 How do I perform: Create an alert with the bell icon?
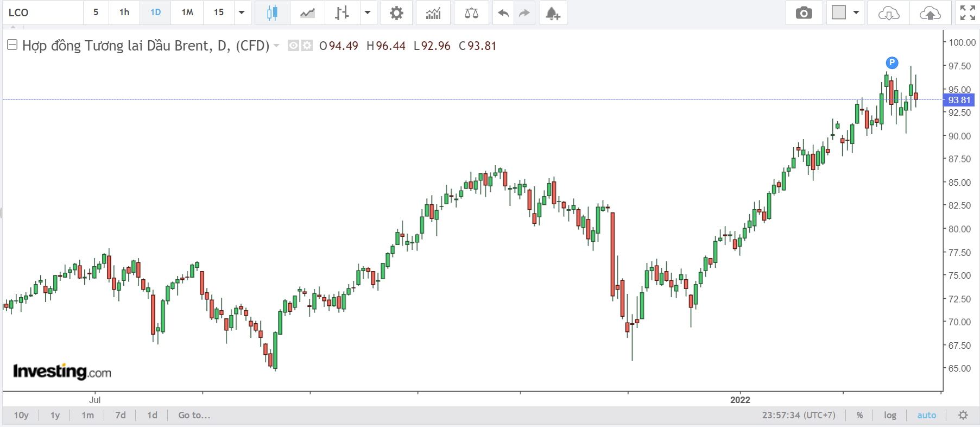[x=553, y=12]
